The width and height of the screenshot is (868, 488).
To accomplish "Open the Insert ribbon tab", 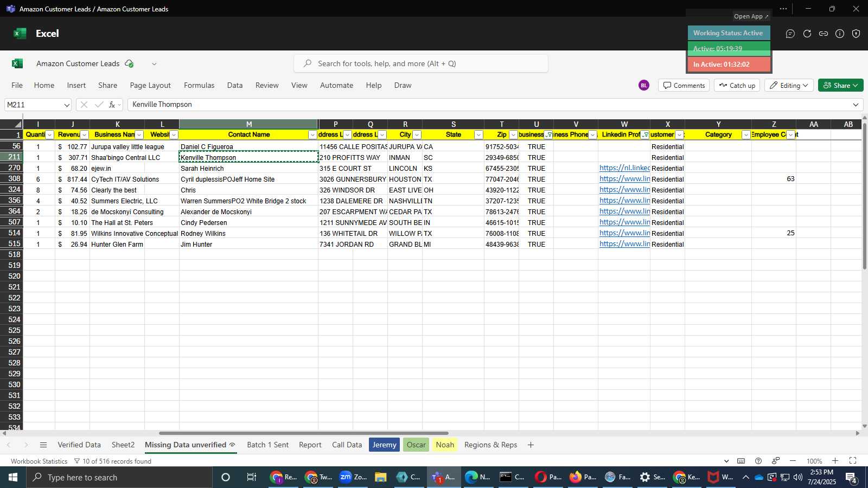I will pos(76,85).
